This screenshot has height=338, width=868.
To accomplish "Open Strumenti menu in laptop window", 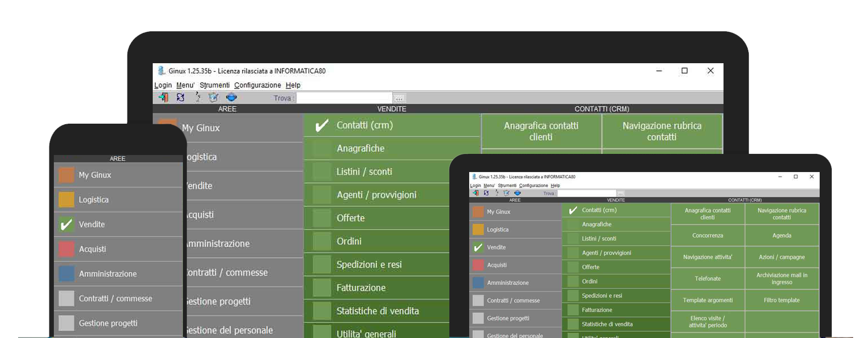I will tap(215, 85).
